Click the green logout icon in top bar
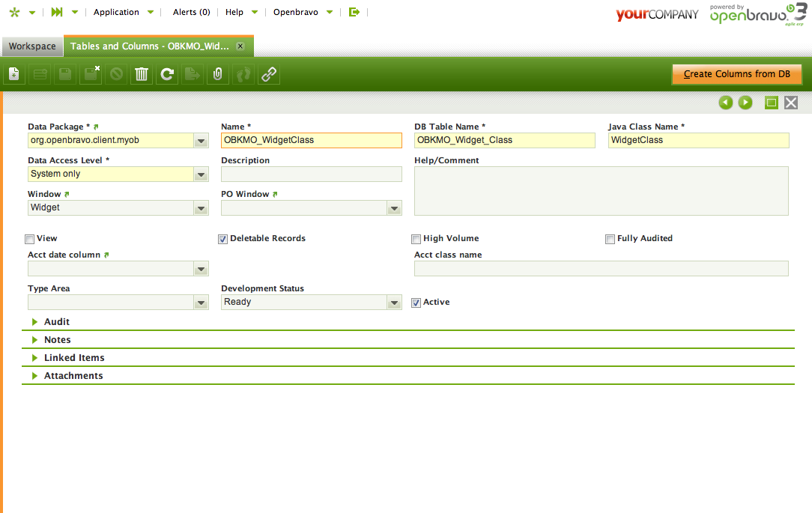The image size is (812, 513). point(355,12)
